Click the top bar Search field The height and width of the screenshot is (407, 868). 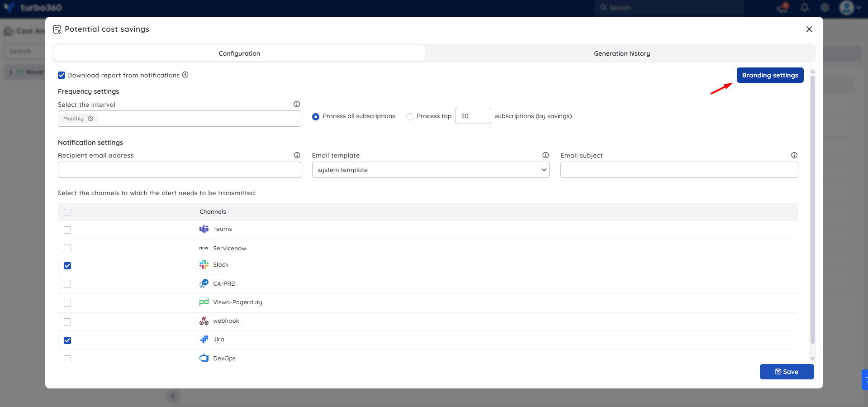669,8
